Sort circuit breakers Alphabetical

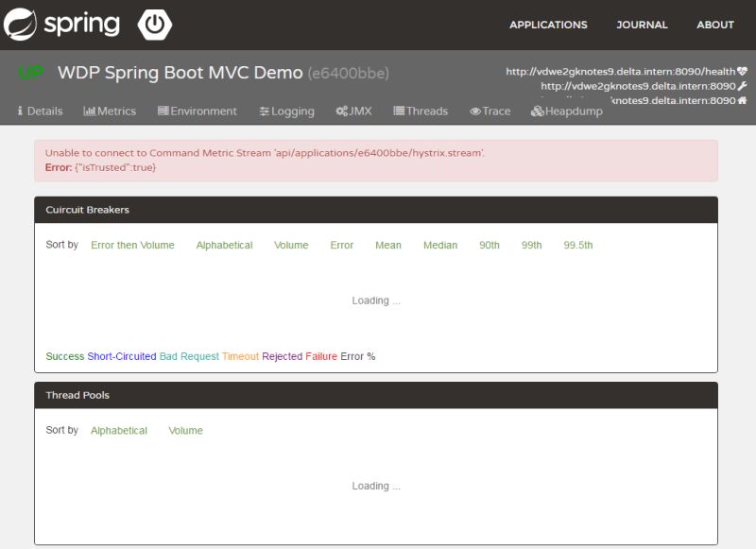[x=223, y=245]
